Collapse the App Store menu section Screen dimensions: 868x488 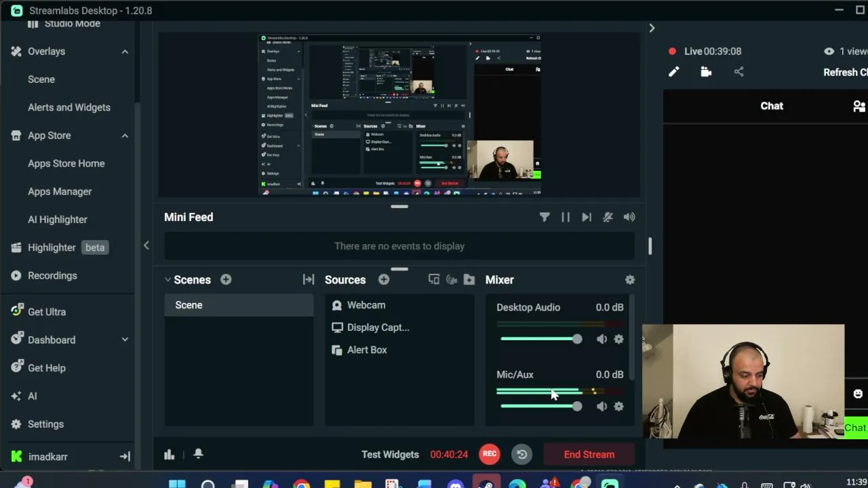pyautogui.click(x=125, y=136)
